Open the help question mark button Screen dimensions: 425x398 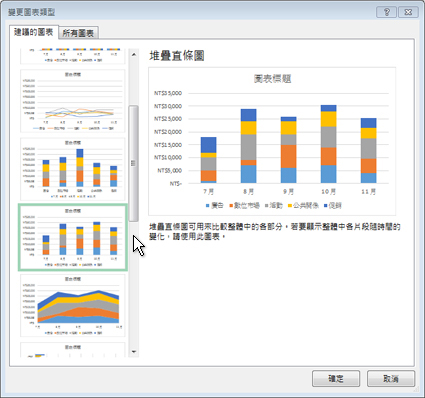(x=386, y=12)
